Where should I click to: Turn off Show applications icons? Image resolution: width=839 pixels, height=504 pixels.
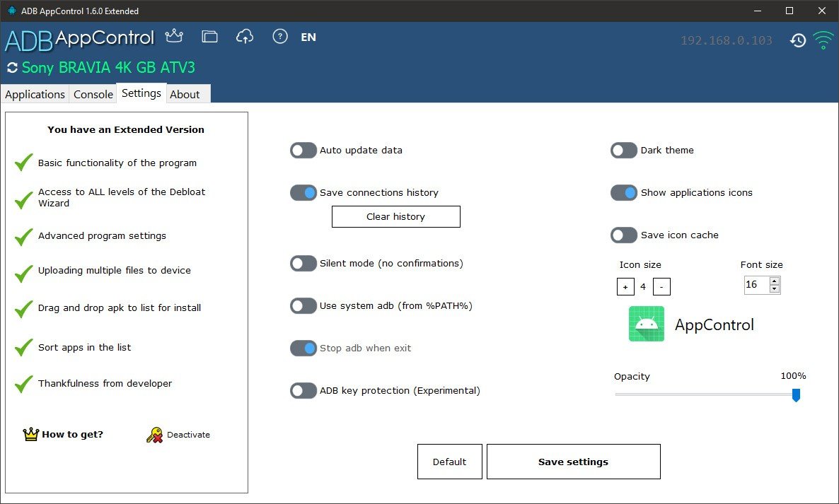click(x=624, y=192)
